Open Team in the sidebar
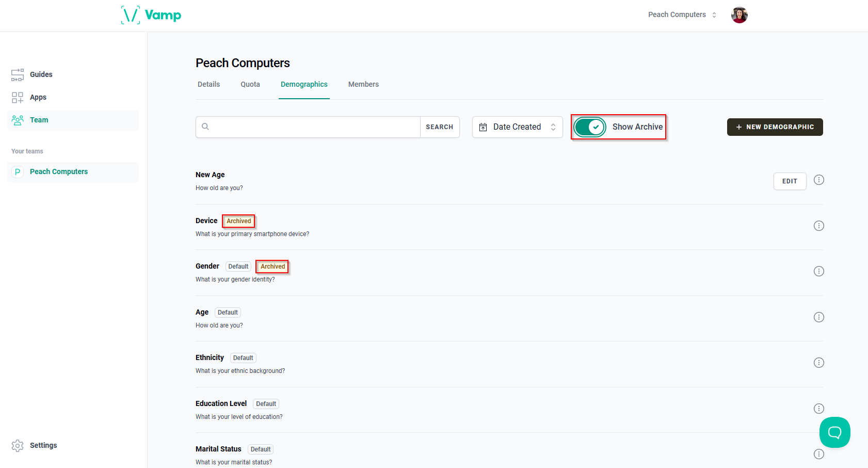The image size is (868, 468). point(73,120)
